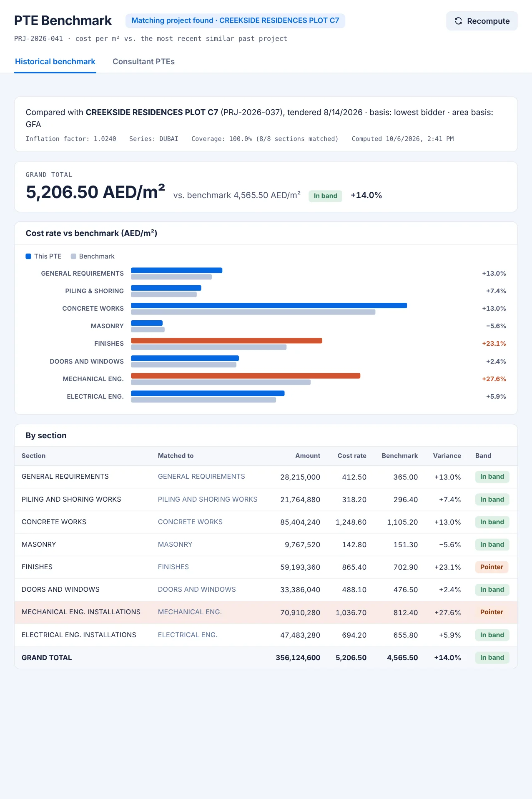Screen dimensions: 532x799
Task: Click the Band column header
Action: click(483, 456)
